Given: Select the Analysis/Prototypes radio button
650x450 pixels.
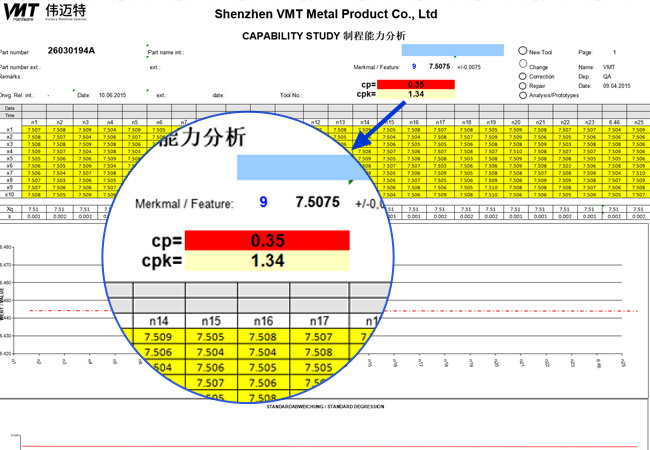Looking at the screenshot, I should pos(522,95).
